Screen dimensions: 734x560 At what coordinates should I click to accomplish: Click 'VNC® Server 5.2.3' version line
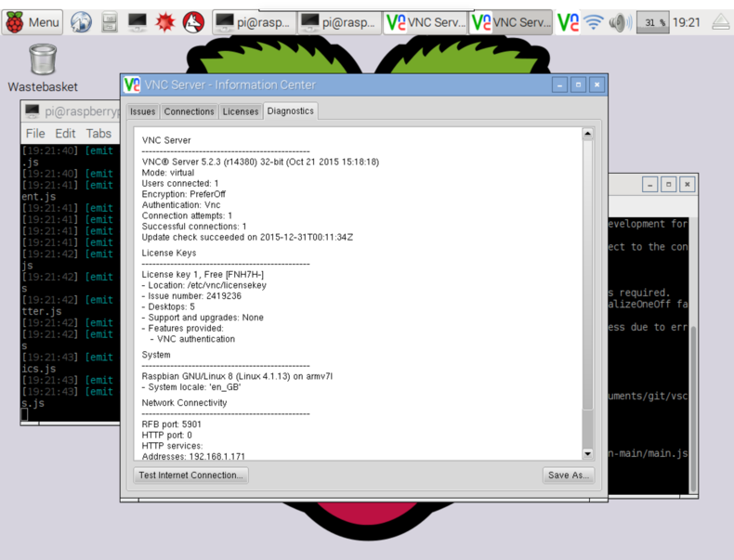260,162
